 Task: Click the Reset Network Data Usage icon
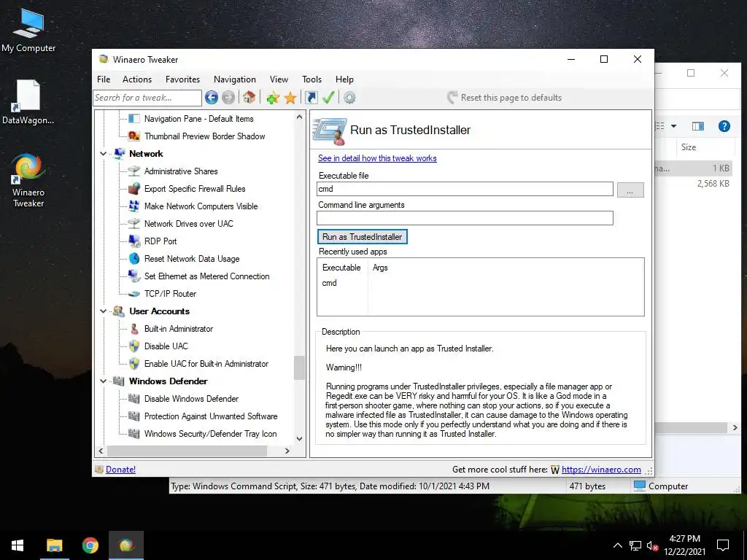134,259
